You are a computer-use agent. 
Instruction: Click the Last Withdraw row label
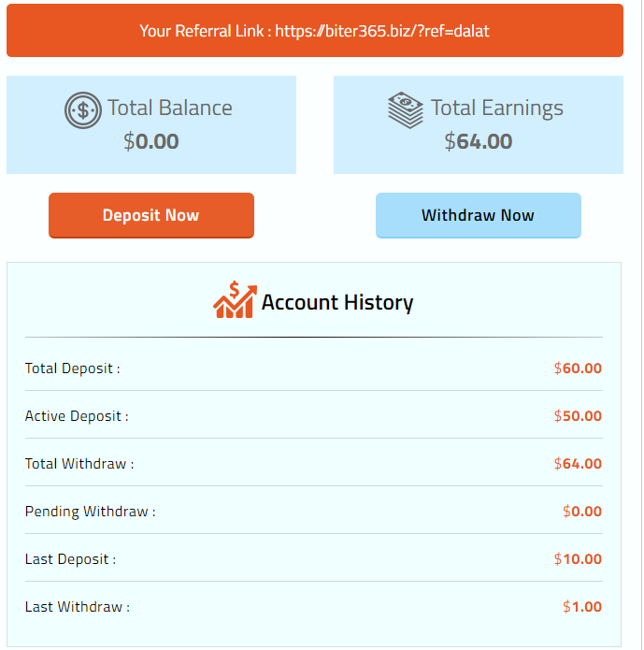point(77,607)
